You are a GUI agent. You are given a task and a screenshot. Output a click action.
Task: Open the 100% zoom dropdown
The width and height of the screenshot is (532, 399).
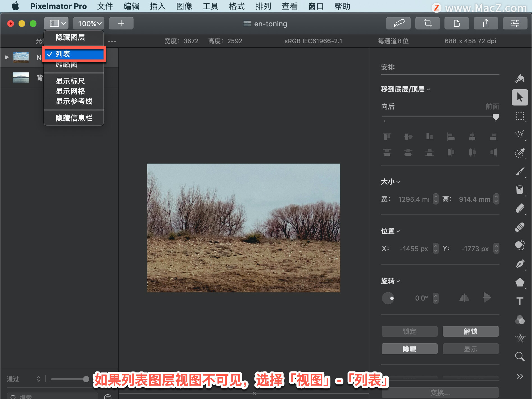pos(89,23)
